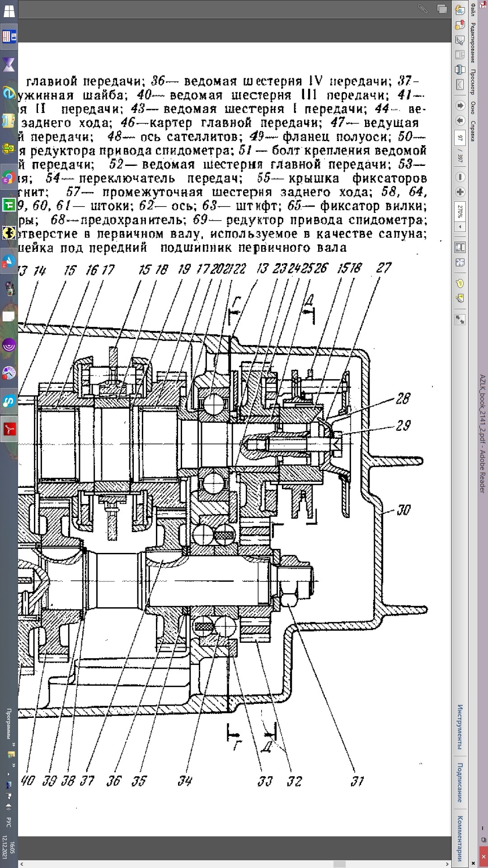488x868 pixels.
Task: Open the Подписание panel
Action: [460, 783]
